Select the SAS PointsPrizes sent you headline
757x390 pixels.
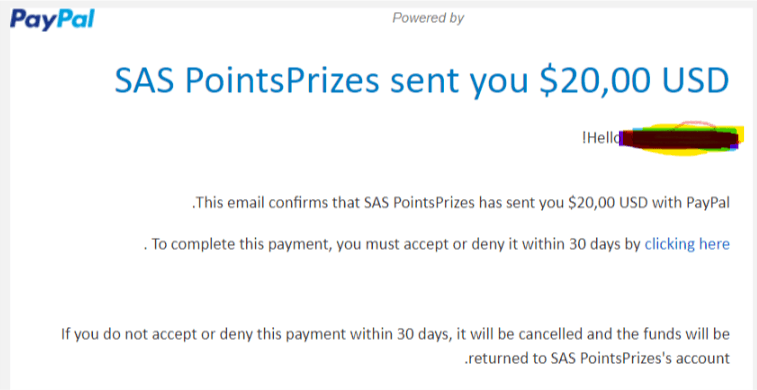tap(421, 81)
